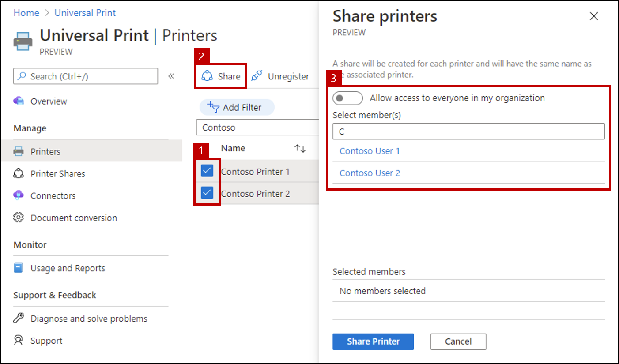Toggle Allow access to everyone in organization
The width and height of the screenshot is (619, 364).
click(348, 98)
